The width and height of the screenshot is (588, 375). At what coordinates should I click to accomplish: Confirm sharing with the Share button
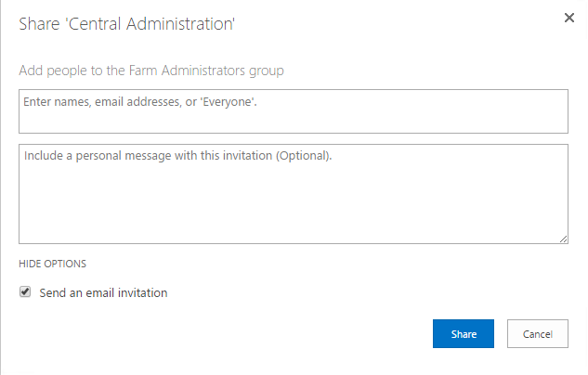[464, 333]
